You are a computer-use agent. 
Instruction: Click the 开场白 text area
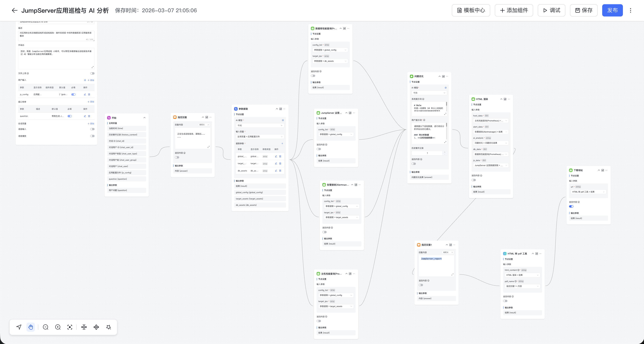coord(56,58)
